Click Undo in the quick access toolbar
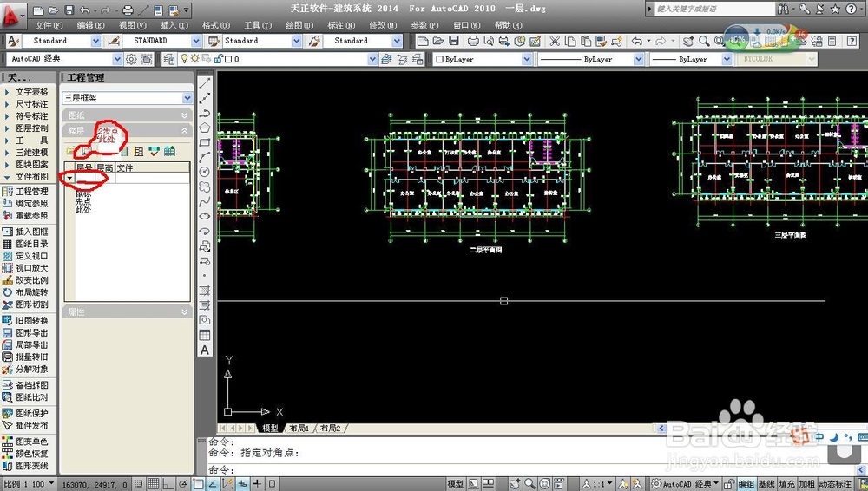 84,10
